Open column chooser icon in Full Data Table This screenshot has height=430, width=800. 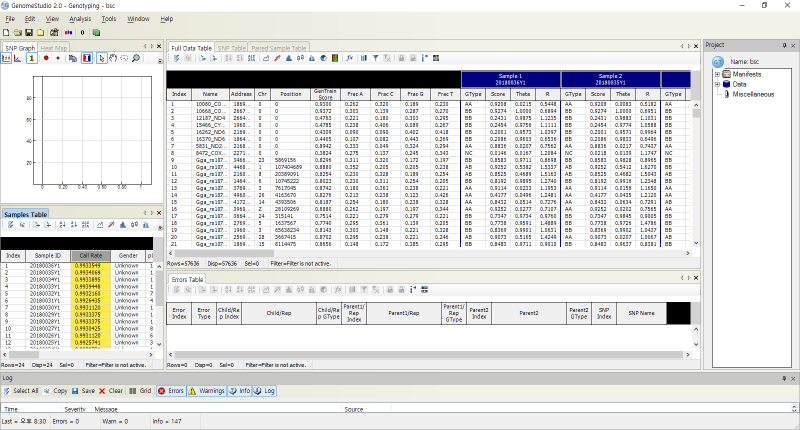(x=363, y=58)
